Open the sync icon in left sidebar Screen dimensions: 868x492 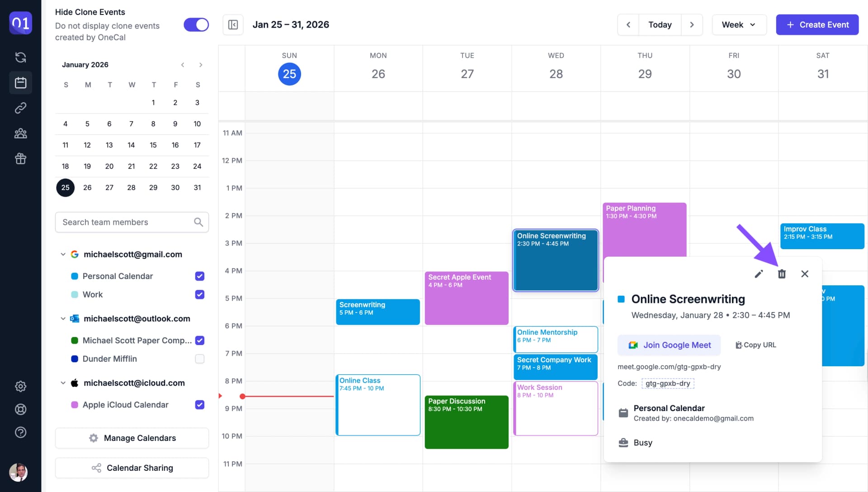coord(20,57)
